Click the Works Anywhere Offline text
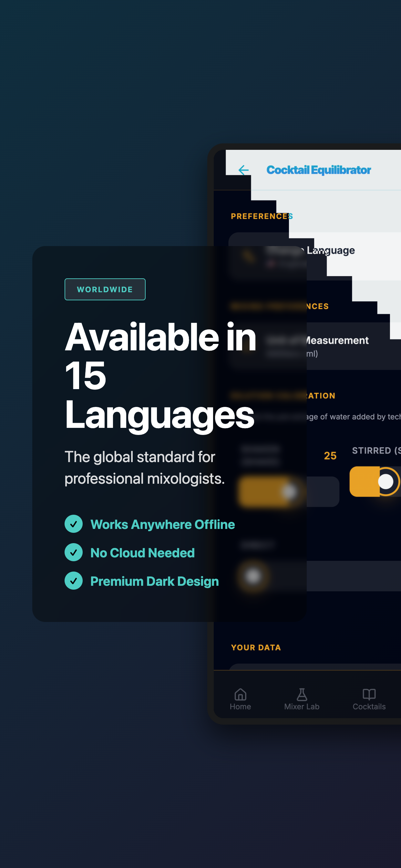This screenshot has height=868, width=401. (x=163, y=524)
